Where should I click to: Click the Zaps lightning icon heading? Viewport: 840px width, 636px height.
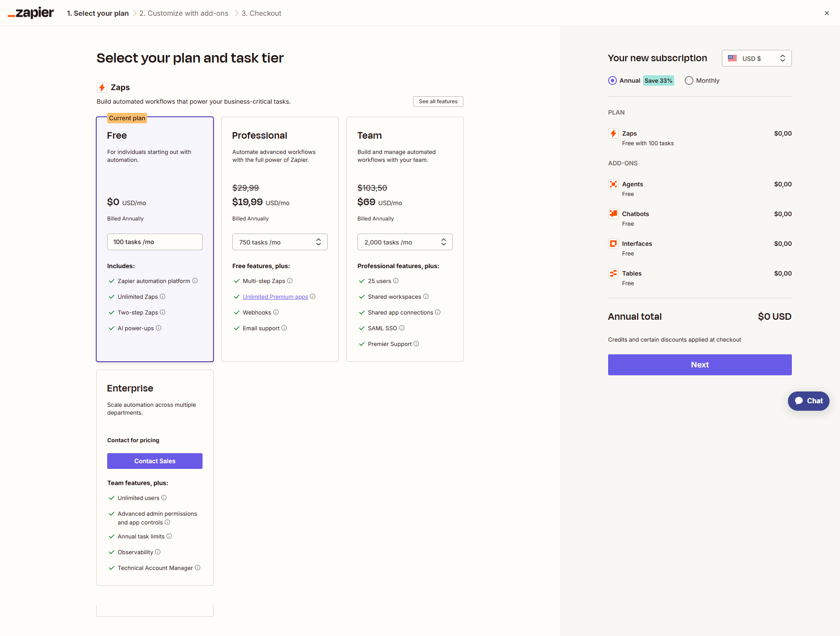pyautogui.click(x=102, y=87)
